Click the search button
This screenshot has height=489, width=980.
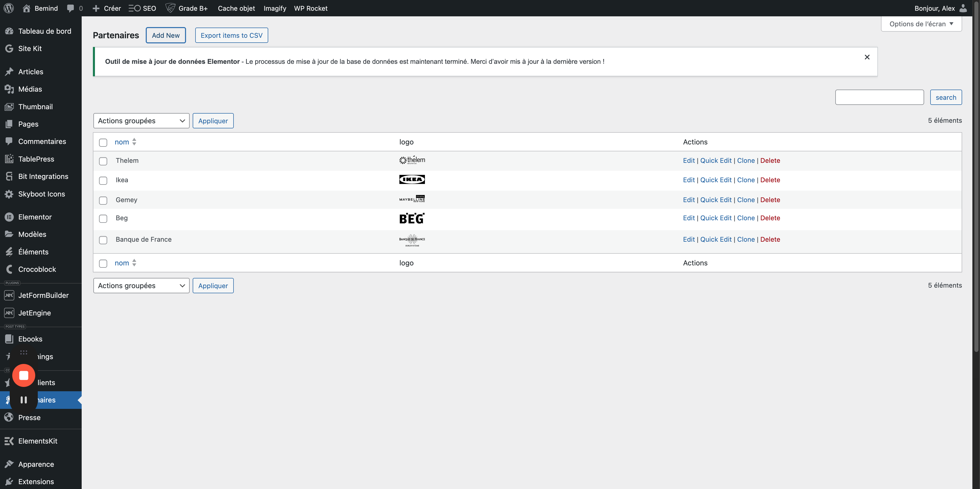946,97
